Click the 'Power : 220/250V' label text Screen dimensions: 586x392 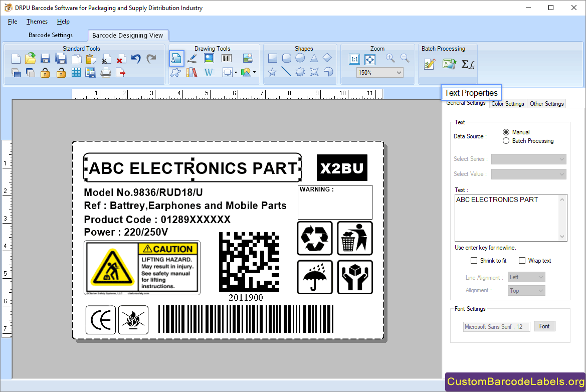click(126, 233)
